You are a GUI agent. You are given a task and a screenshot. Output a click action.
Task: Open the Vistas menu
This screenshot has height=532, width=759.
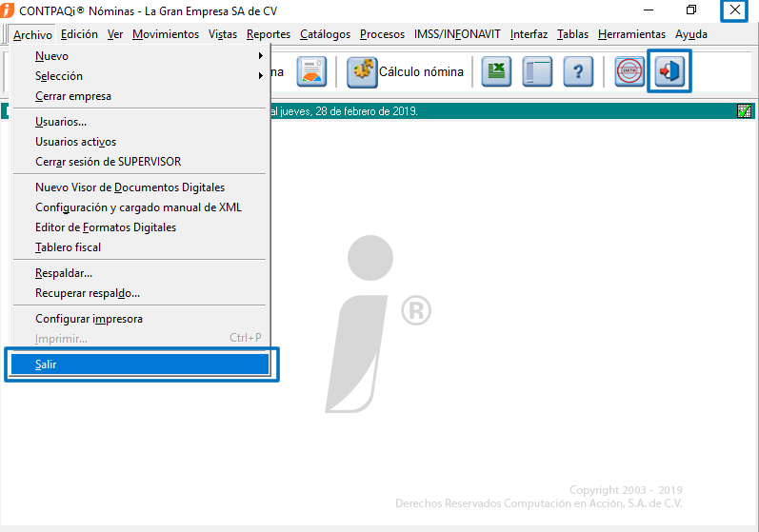tap(223, 34)
